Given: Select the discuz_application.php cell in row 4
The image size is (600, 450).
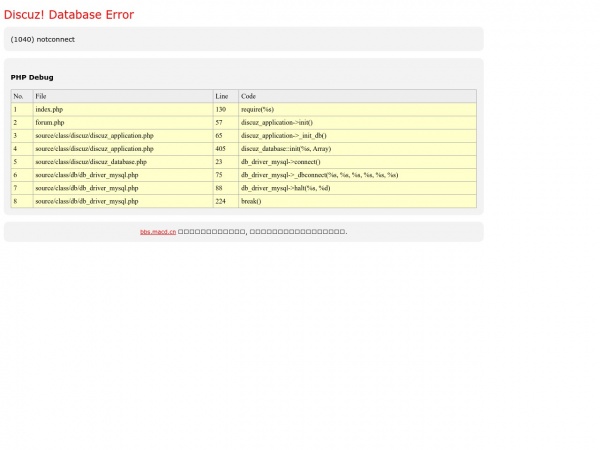Looking at the screenshot, I should click(x=123, y=148).
